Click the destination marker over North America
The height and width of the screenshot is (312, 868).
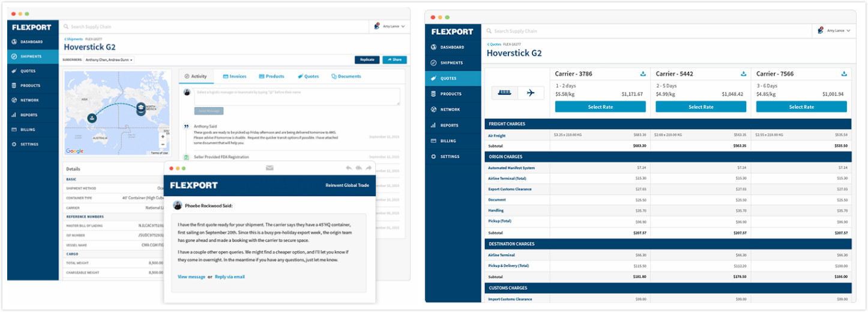(x=141, y=108)
